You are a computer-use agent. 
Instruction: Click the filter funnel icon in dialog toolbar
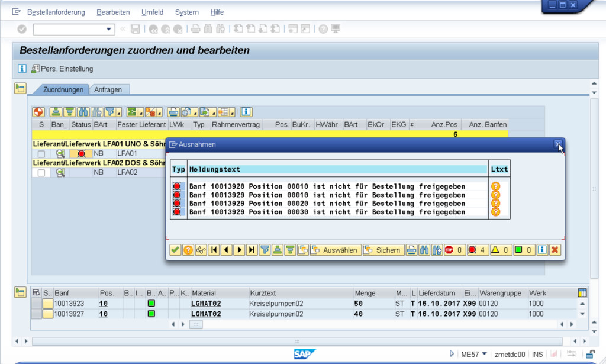click(x=265, y=250)
